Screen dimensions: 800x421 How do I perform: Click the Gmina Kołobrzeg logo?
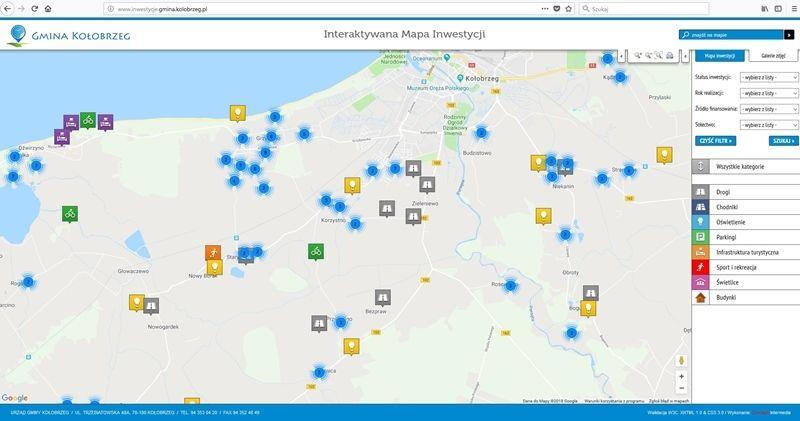69,35
